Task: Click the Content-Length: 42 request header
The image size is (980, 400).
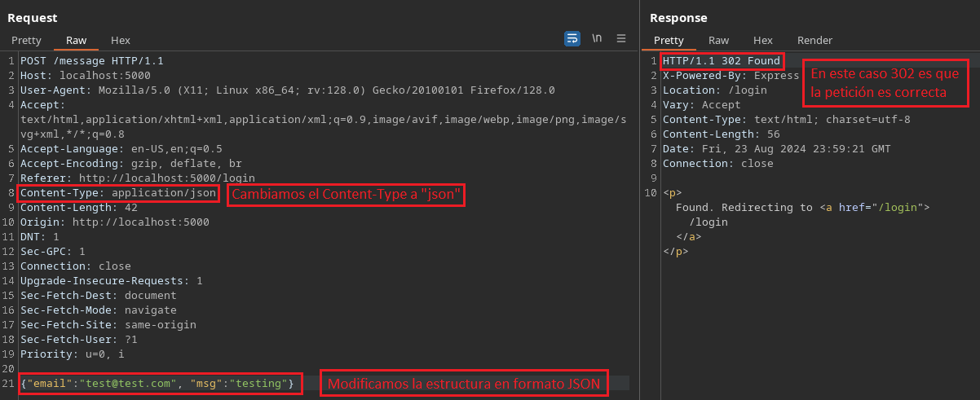Action: click(x=78, y=208)
